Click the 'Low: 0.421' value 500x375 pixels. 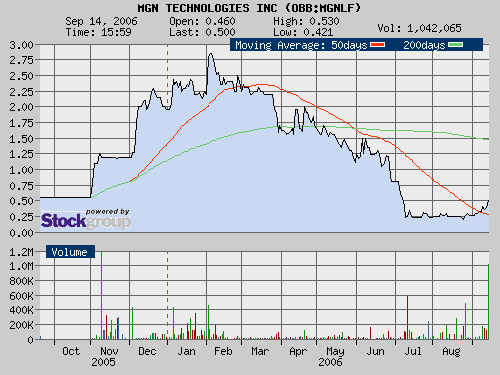pyautogui.click(x=303, y=32)
